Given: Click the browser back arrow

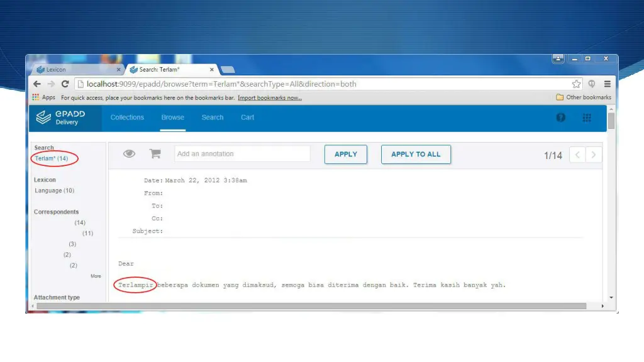Looking at the screenshot, I should (x=37, y=84).
